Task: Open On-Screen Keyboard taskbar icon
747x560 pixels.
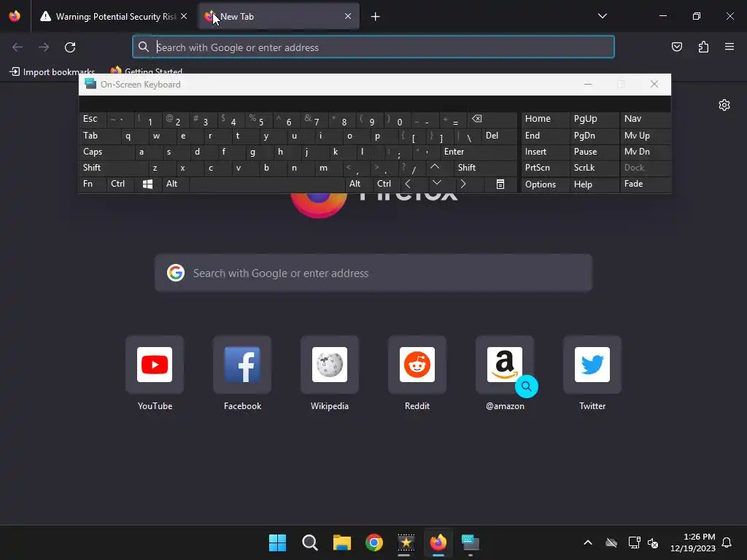Action: click(x=471, y=542)
